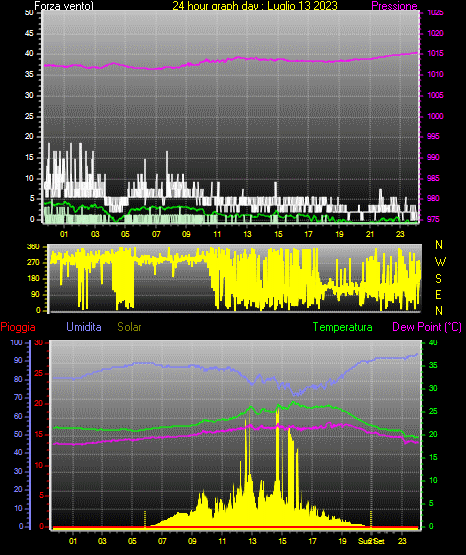Click the Forza vento axis title

[x=64, y=6]
